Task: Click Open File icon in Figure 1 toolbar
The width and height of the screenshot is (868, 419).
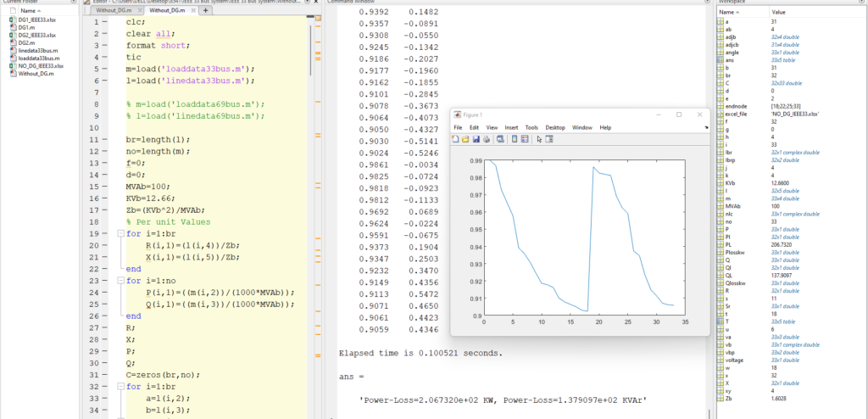Action: pyautogui.click(x=465, y=139)
